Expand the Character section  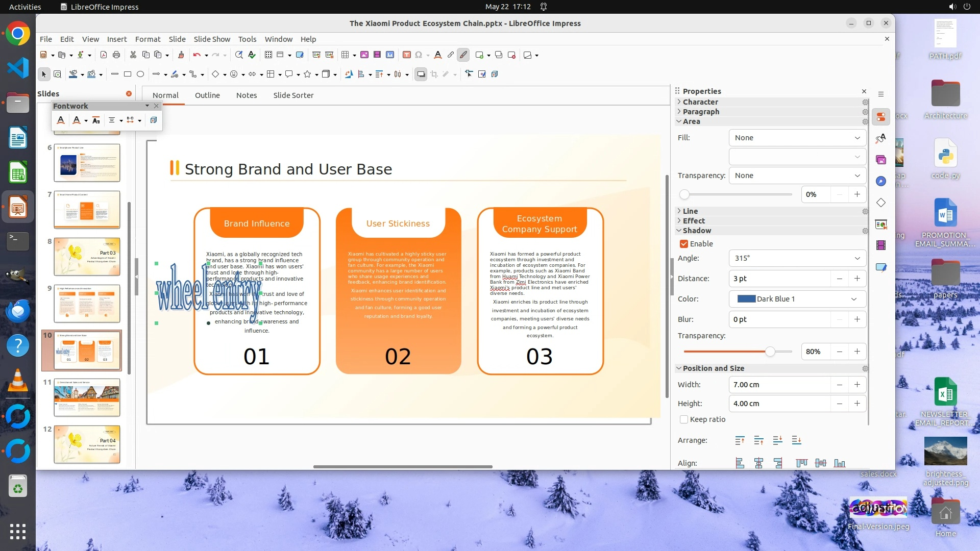pos(700,102)
